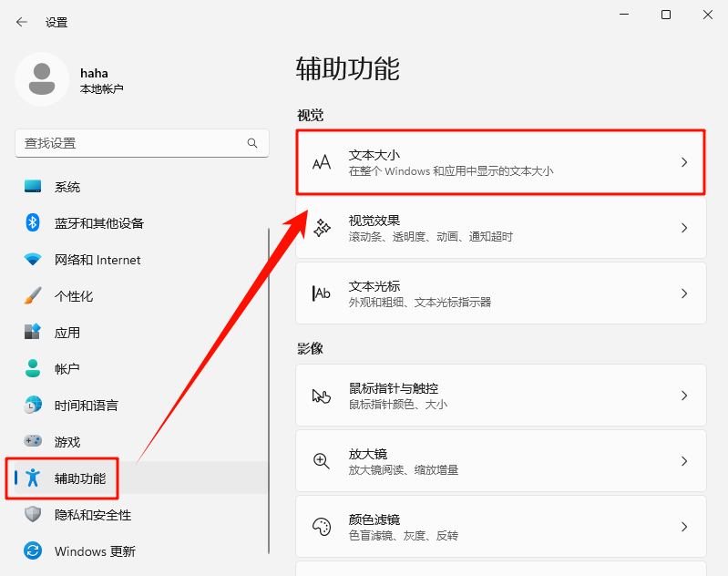
Task: Click the haha account name
Action: tap(94, 74)
